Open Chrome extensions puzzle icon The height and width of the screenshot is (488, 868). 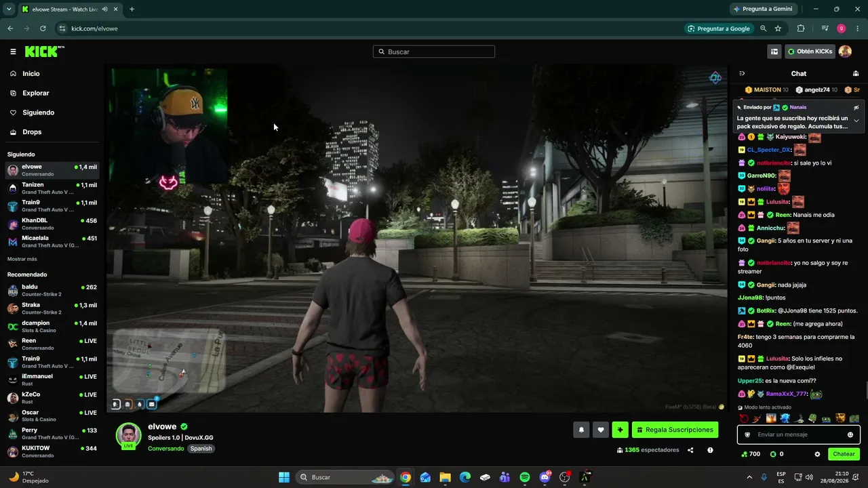801,28
